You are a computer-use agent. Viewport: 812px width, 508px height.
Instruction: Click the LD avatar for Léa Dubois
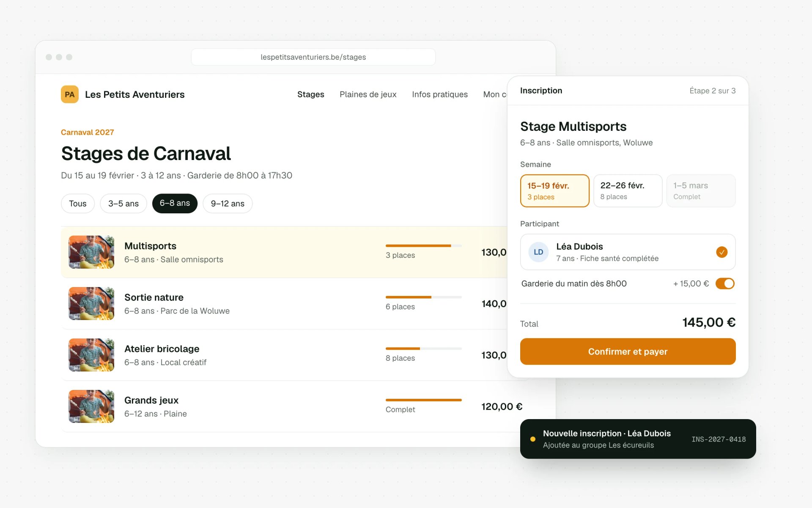pyautogui.click(x=538, y=252)
